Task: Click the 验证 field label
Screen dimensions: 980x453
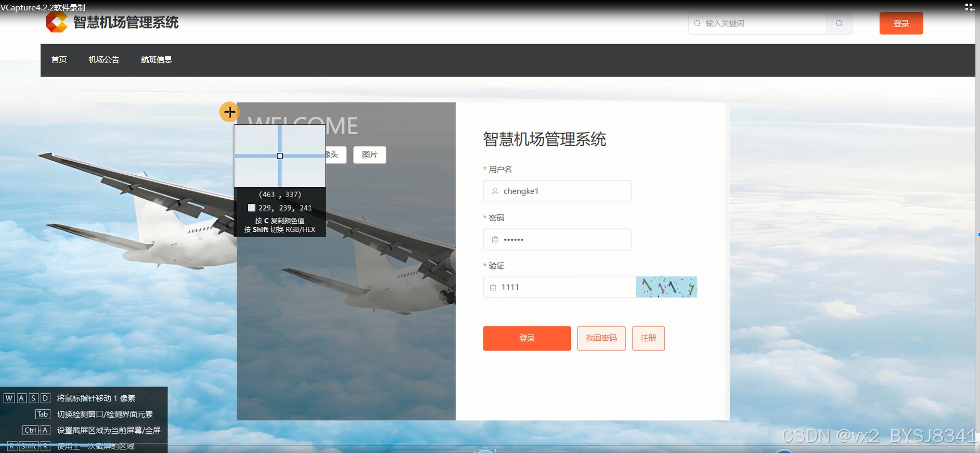Action: 496,266
